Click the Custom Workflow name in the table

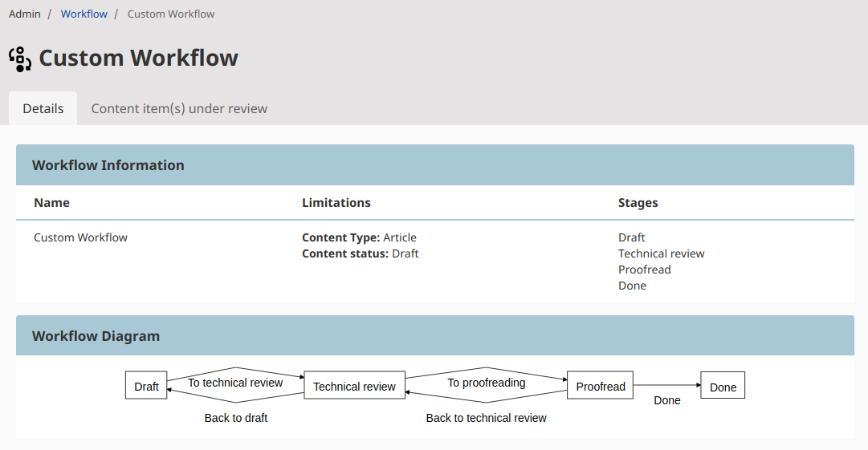(80, 237)
